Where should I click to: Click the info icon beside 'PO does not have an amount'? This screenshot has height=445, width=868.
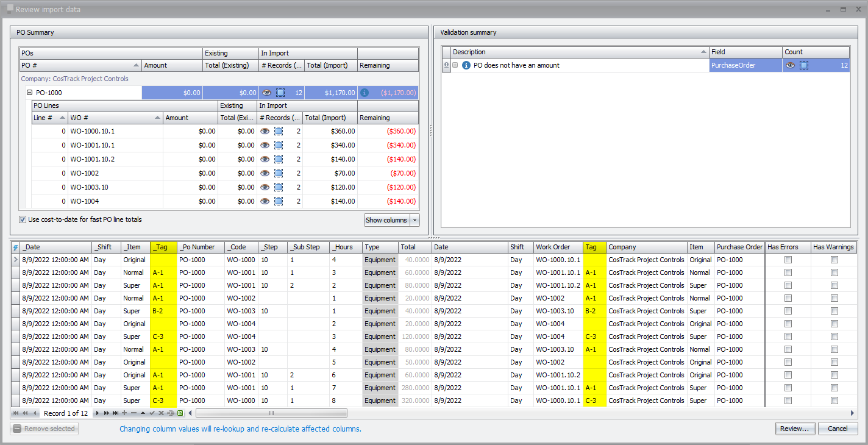(x=466, y=65)
